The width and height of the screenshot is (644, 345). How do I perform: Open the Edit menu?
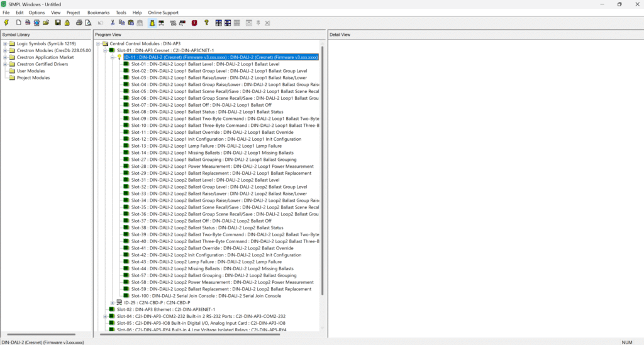coord(19,13)
